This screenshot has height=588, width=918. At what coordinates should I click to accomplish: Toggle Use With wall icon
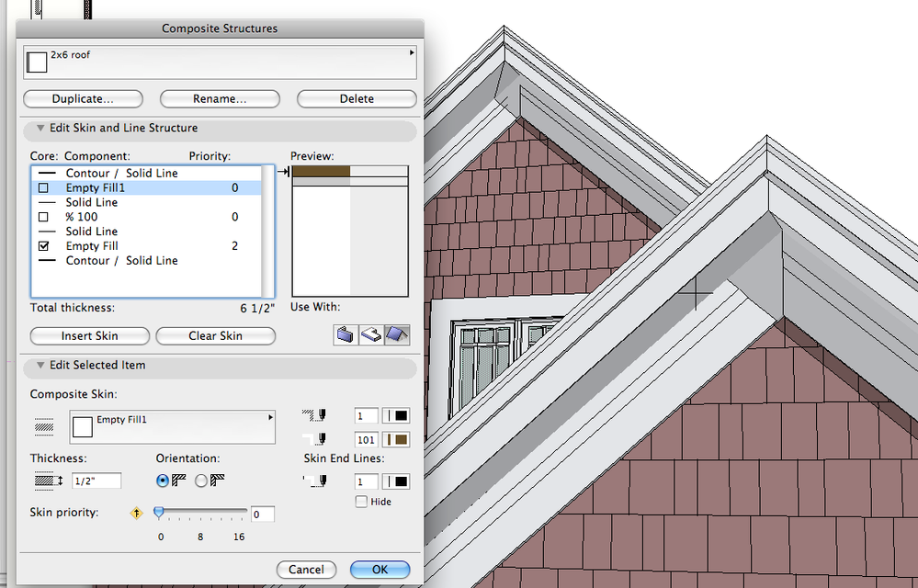point(346,335)
